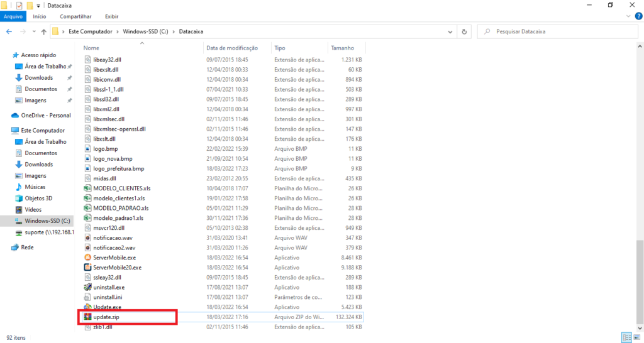Select the MODELO_CLIENTES.xls spreadsheet icon
Viewport: 644px width, 343px height.
click(88, 188)
